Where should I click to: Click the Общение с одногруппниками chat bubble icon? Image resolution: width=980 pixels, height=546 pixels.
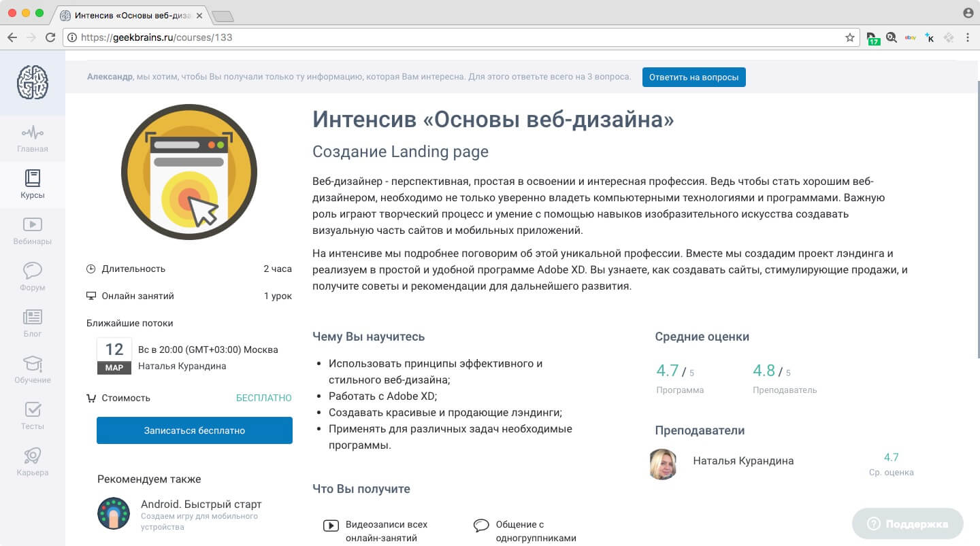pyautogui.click(x=481, y=525)
